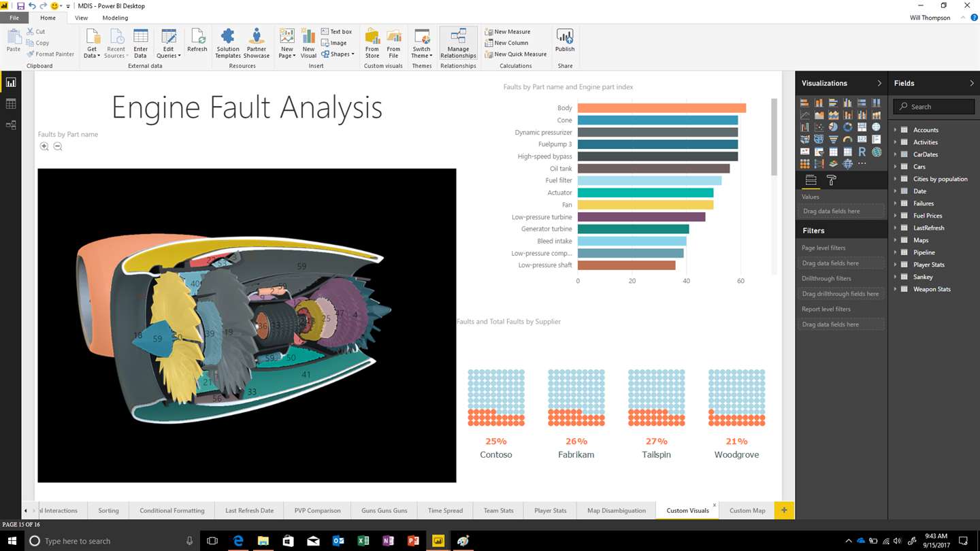Switch to Report view in left sidebar
This screenshot has height=551, width=980.
(x=11, y=82)
